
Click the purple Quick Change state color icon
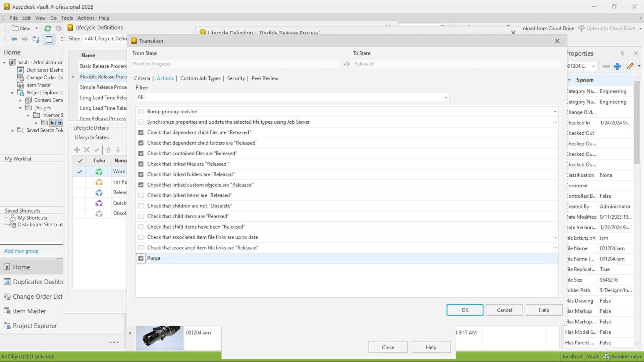99,203
